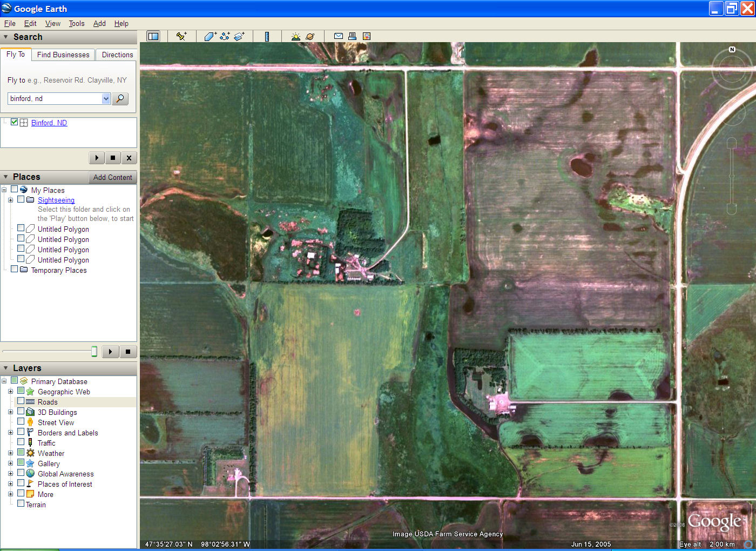The height and width of the screenshot is (551, 756).
Task: Click the Add Path toolbar icon
Action: click(x=225, y=36)
